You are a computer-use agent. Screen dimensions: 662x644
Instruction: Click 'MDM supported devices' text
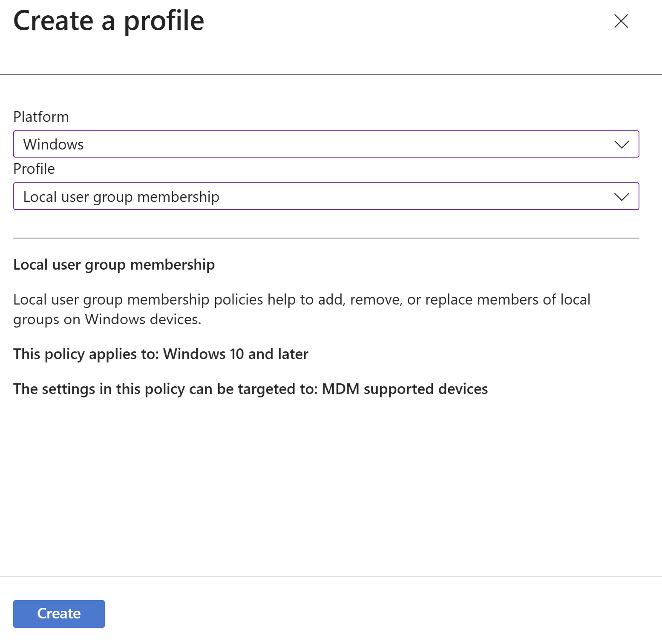pyautogui.click(x=405, y=389)
